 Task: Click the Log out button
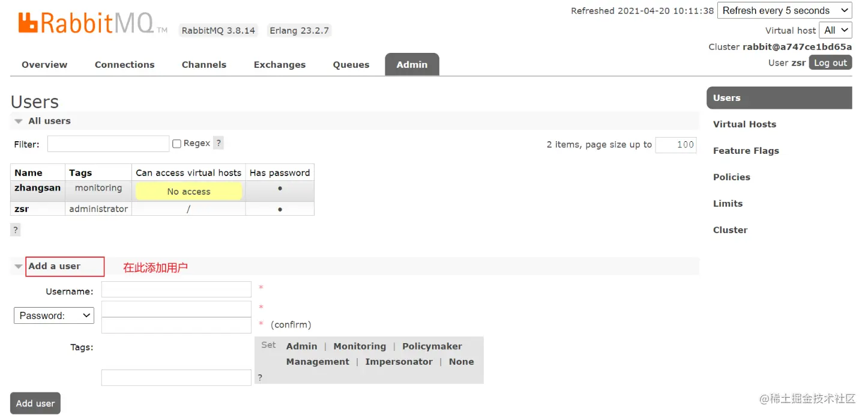pyautogui.click(x=830, y=62)
